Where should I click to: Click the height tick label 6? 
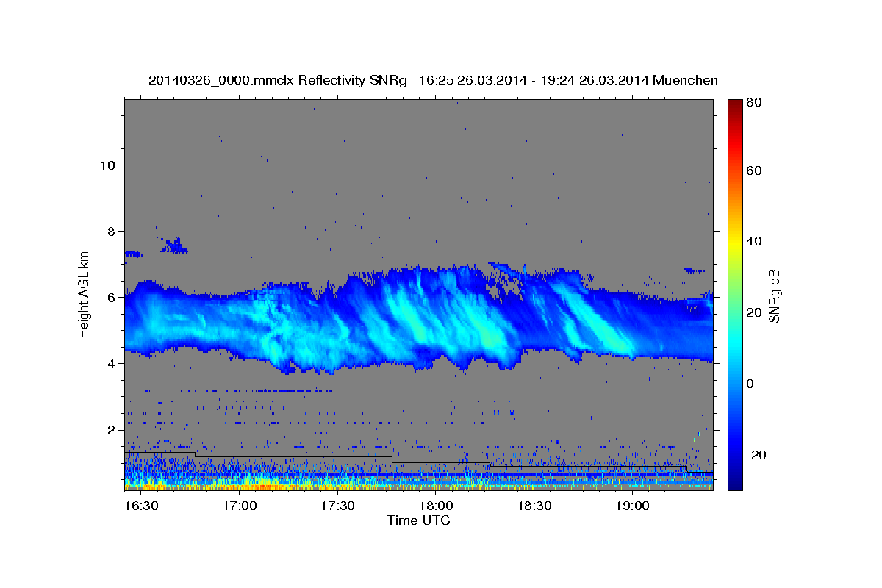pyautogui.click(x=110, y=297)
